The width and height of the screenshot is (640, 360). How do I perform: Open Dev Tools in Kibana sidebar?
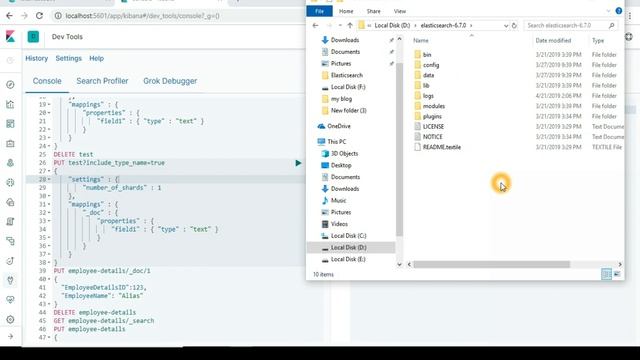coord(10,280)
